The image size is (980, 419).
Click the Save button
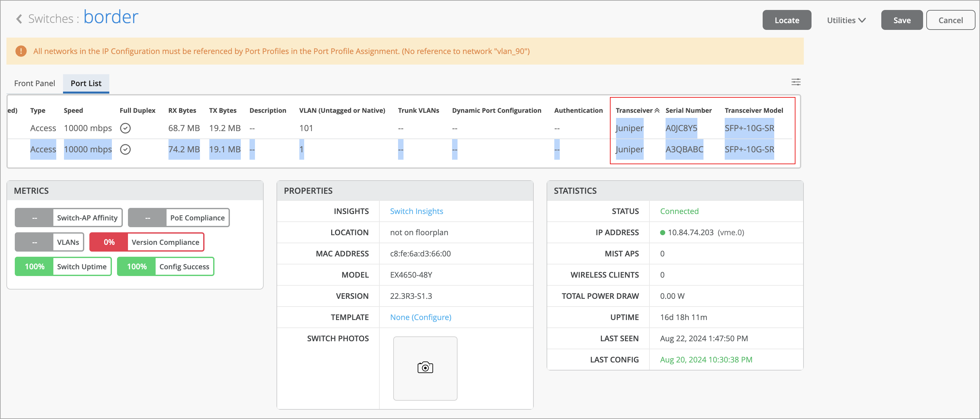901,20
